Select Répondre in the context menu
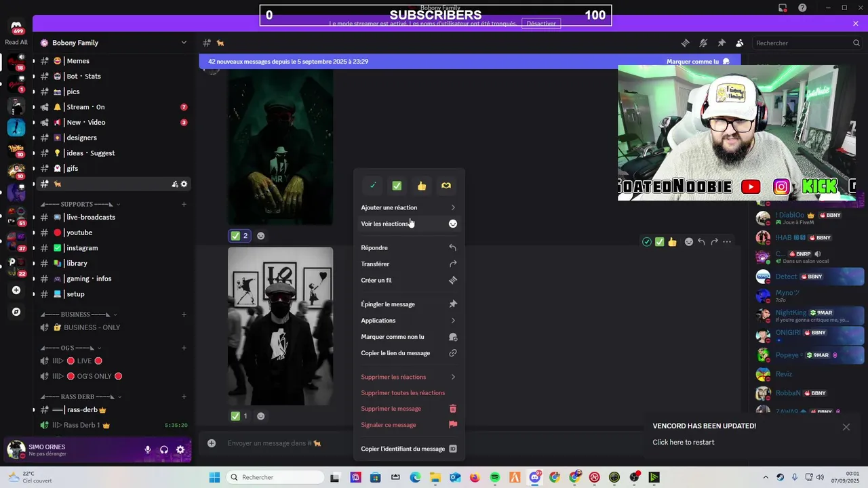 coord(408,248)
